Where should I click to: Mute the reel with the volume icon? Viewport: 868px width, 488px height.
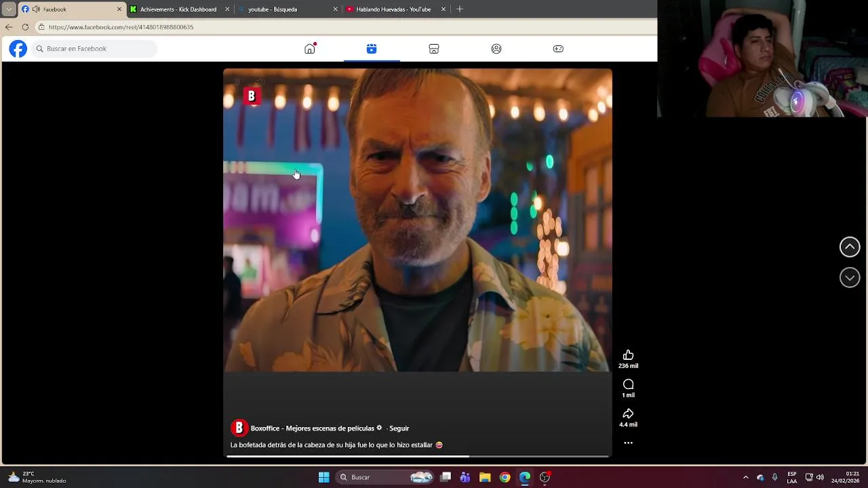(260, 82)
